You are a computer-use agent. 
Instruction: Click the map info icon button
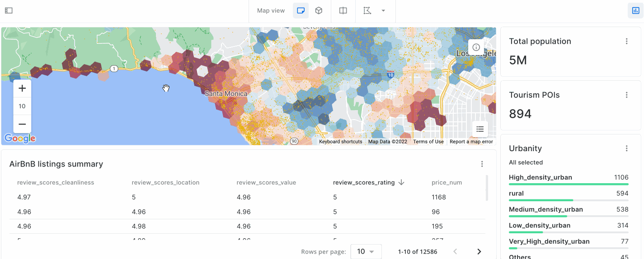(476, 47)
